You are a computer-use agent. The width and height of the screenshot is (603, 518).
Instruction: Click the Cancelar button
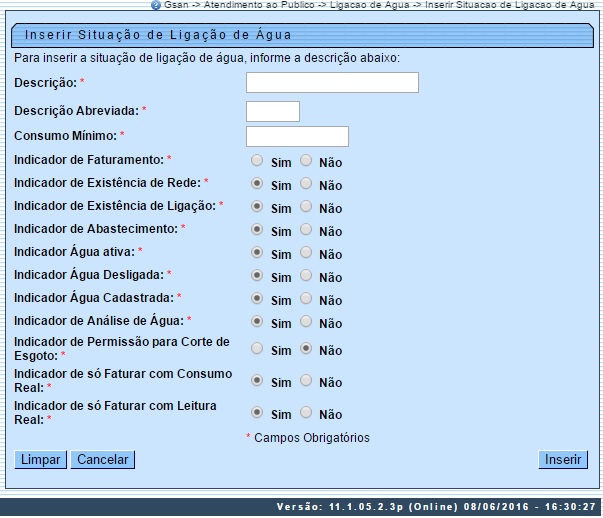(x=103, y=460)
